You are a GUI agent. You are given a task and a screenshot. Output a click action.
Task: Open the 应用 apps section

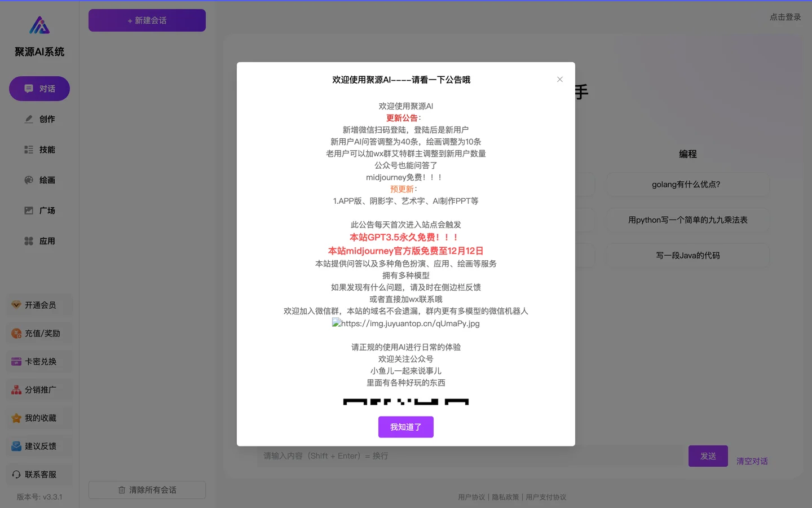click(x=39, y=241)
